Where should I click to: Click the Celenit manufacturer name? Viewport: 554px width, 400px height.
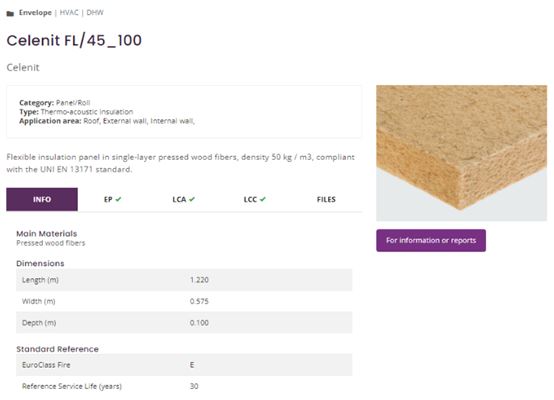point(23,67)
